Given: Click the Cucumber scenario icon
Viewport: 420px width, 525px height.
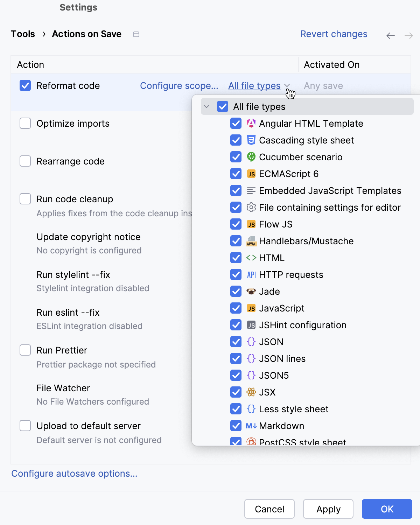Looking at the screenshot, I should tap(251, 157).
